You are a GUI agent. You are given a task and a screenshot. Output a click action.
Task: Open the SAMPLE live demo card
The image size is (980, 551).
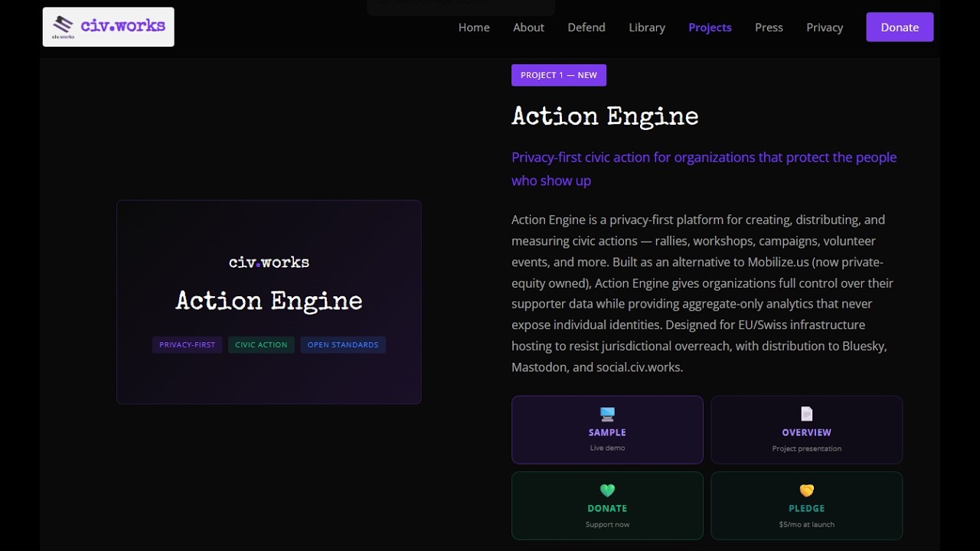[607, 429]
